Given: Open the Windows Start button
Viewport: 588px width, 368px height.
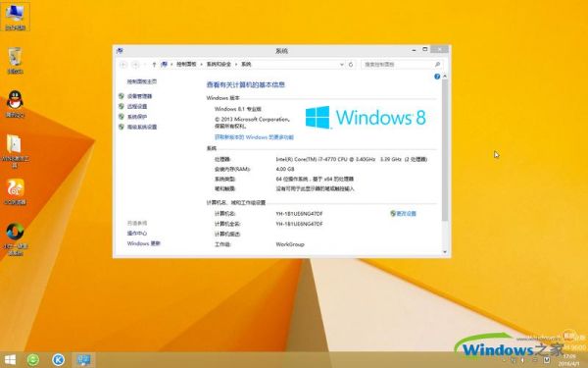Looking at the screenshot, I should pos(10,360).
